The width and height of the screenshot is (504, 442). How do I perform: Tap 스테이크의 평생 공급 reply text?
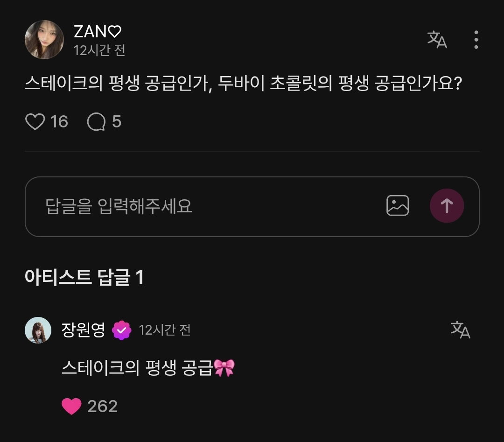[x=137, y=368]
